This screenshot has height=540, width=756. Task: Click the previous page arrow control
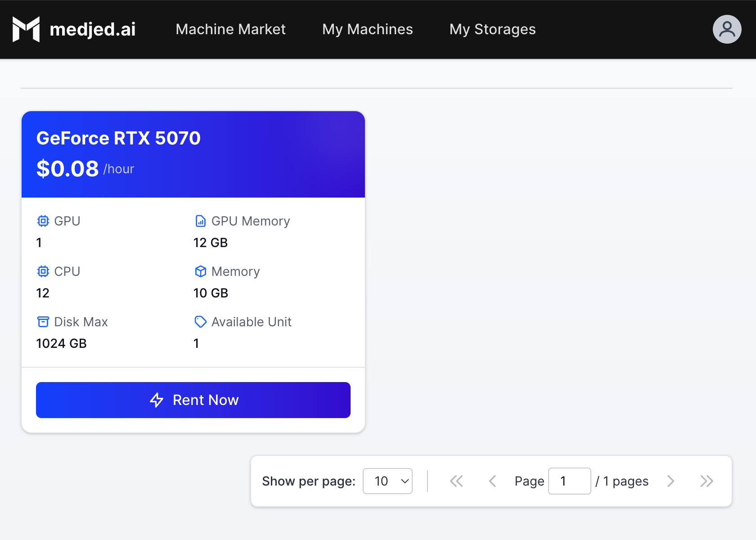point(492,481)
